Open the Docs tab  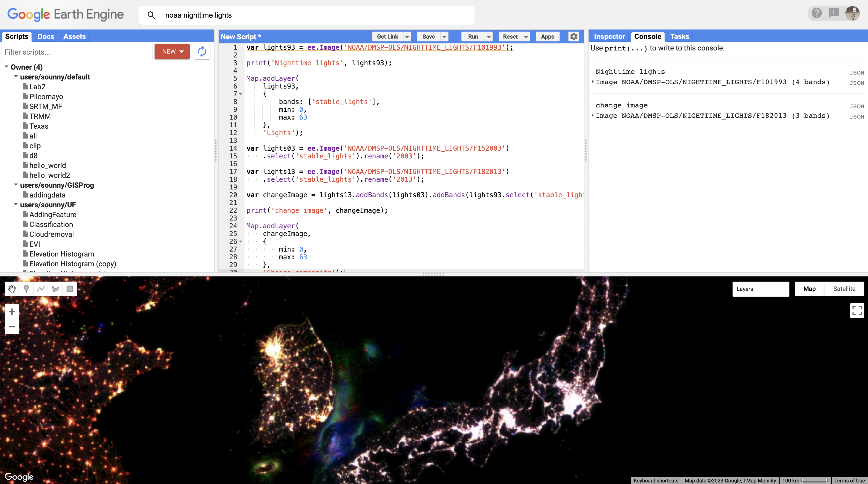click(46, 36)
